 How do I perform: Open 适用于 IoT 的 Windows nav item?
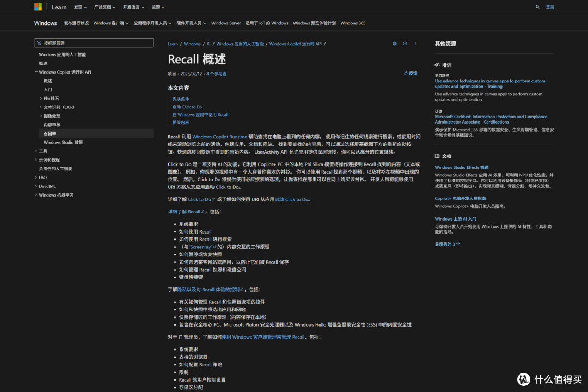point(267,23)
